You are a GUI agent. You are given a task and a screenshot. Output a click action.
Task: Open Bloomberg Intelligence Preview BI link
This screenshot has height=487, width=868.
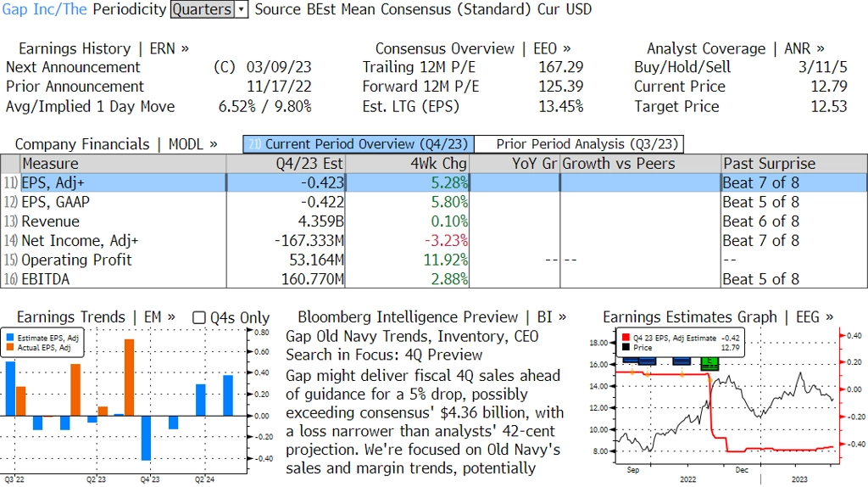click(431, 317)
